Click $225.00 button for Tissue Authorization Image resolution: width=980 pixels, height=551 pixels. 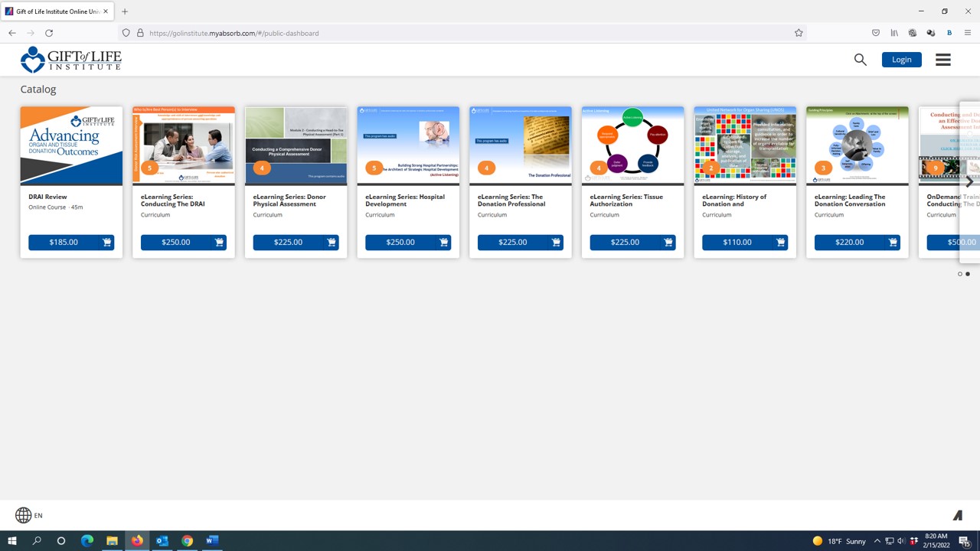coord(625,243)
